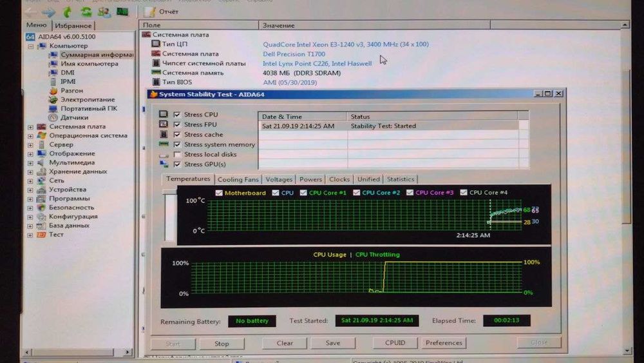Switch to the Cooling Fans tab
Viewport: 644px width, 363px height.
pyautogui.click(x=238, y=179)
